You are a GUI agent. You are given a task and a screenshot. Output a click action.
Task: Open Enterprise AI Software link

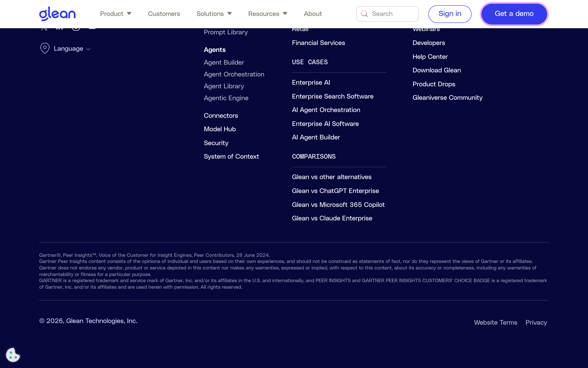[x=325, y=124]
